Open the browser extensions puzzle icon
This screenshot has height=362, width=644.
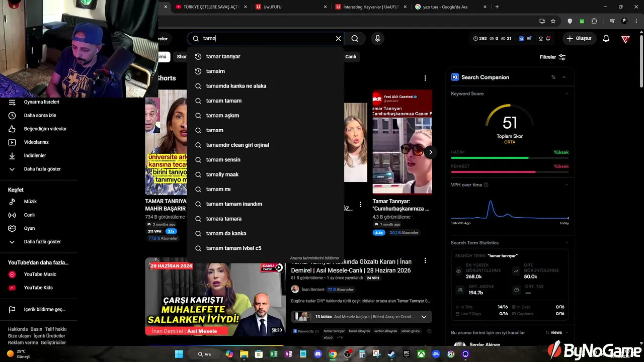click(594, 21)
